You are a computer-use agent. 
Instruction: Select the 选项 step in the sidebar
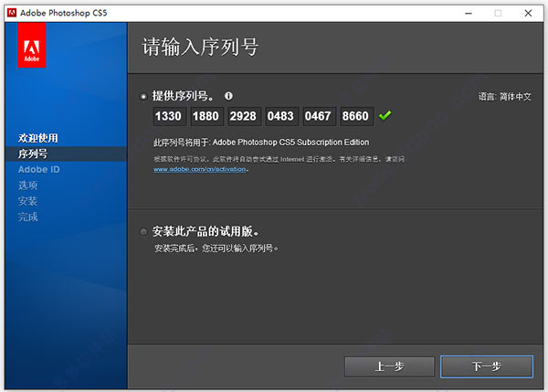pyautogui.click(x=28, y=185)
